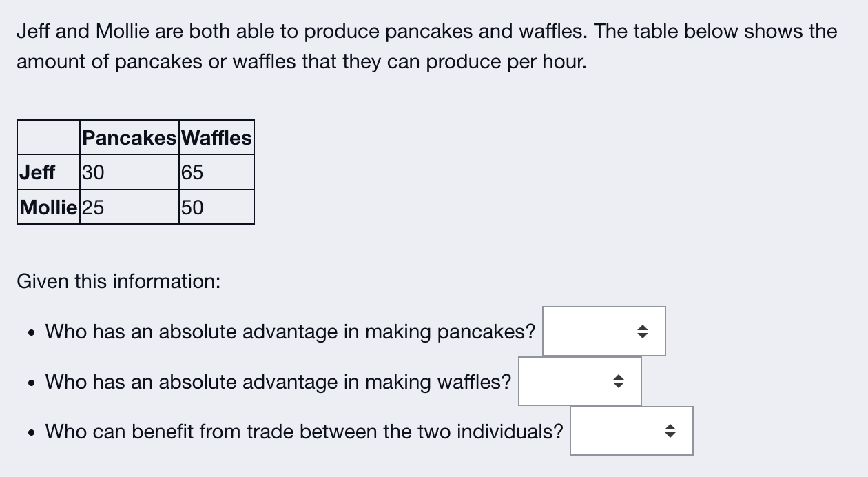The width and height of the screenshot is (868, 477).
Task: Select the cell showing 50 waffles for Mollie
Action: point(217,207)
